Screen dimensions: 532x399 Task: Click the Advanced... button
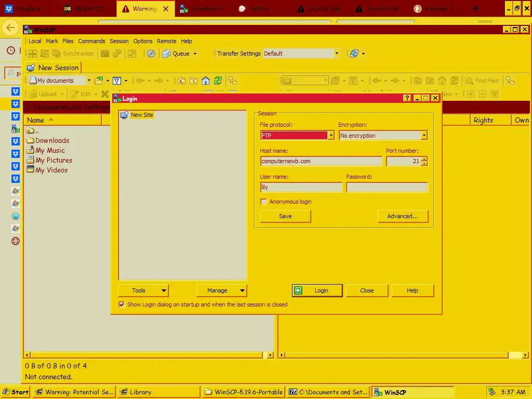(x=403, y=216)
